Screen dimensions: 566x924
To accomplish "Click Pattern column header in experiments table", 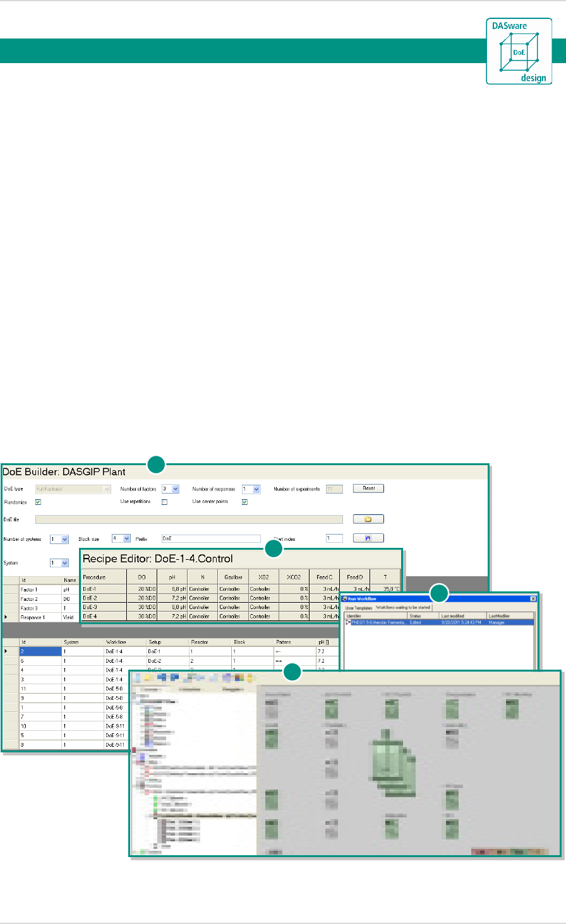I will point(294,642).
